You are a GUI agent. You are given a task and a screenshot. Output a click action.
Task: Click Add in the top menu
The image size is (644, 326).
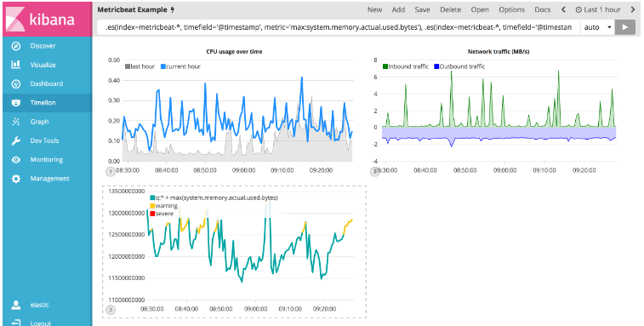click(x=398, y=9)
